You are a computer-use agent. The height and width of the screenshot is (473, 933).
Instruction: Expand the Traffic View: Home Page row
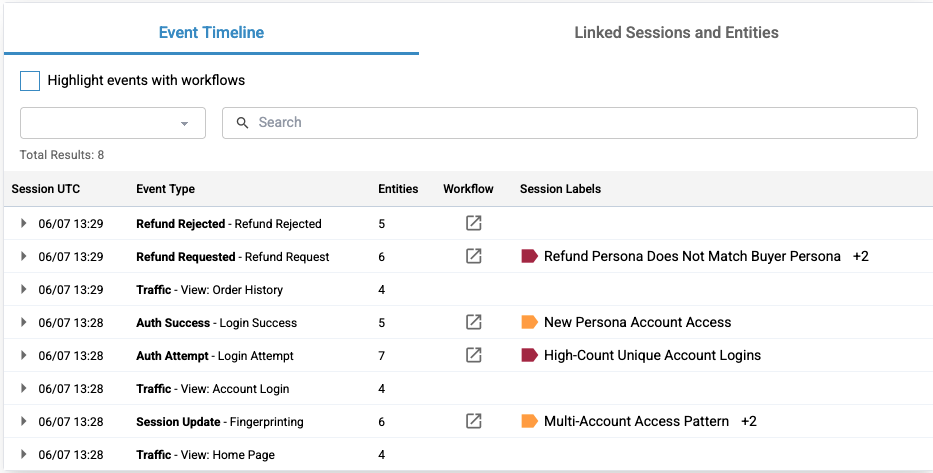pos(24,454)
